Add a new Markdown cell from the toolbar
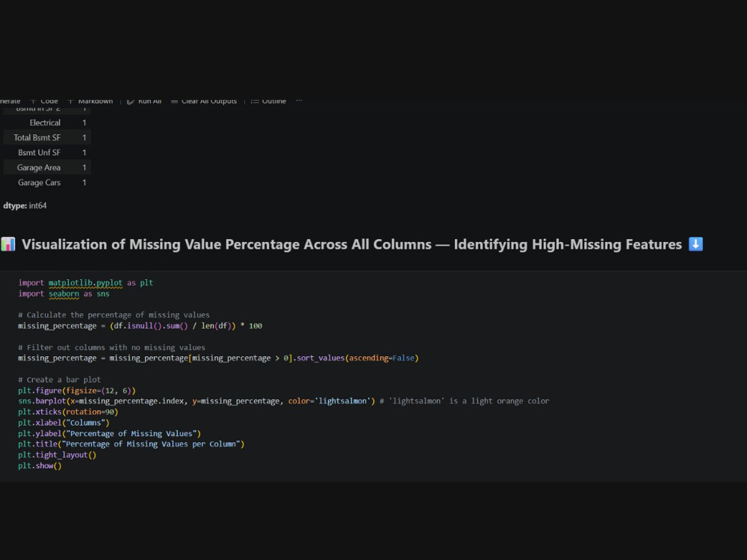The height and width of the screenshot is (560, 747). (90, 101)
